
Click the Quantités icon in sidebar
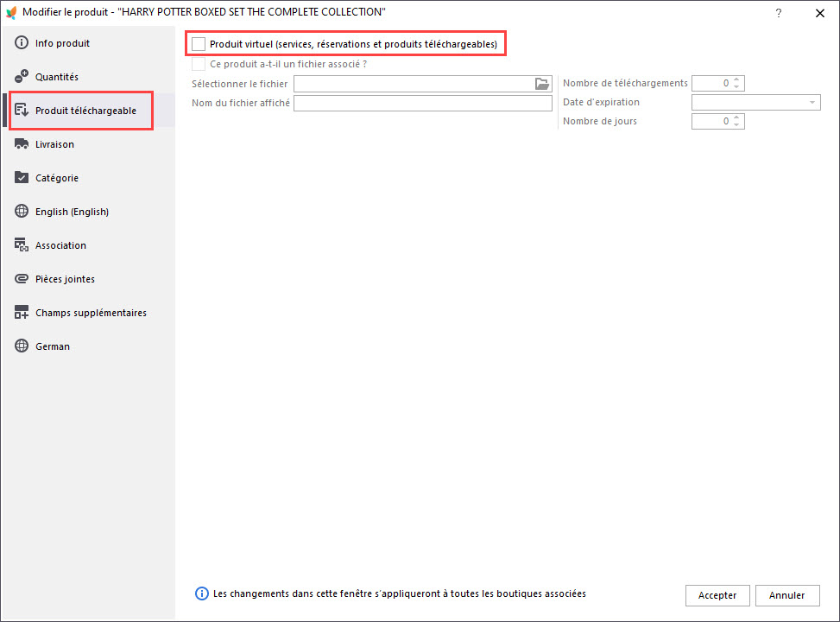(22, 76)
